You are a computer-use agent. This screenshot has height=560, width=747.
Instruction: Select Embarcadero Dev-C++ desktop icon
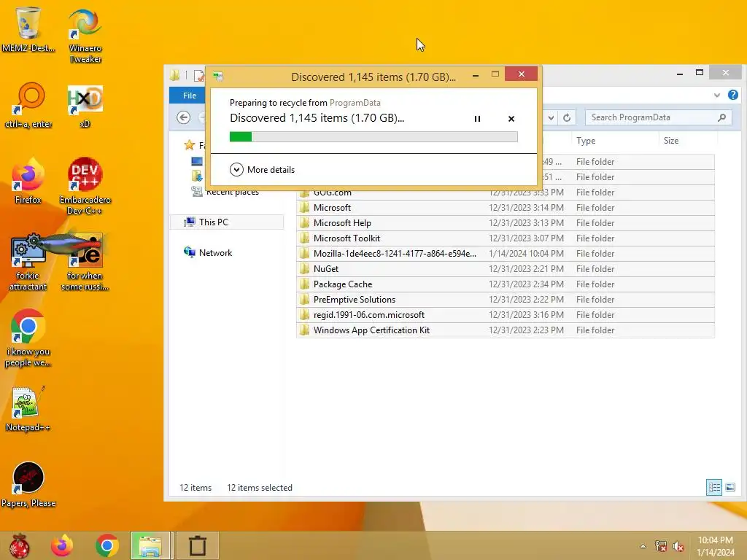click(85, 186)
